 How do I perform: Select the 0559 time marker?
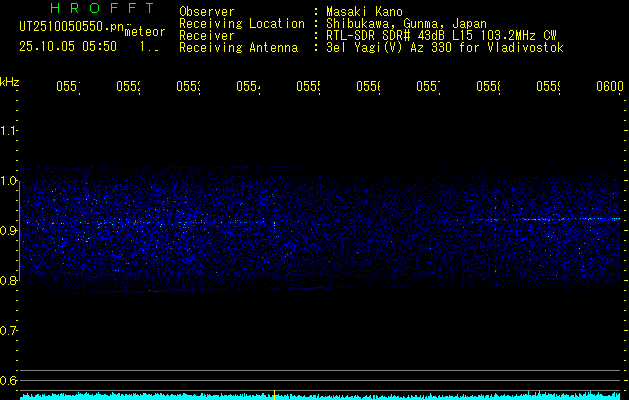(x=548, y=86)
